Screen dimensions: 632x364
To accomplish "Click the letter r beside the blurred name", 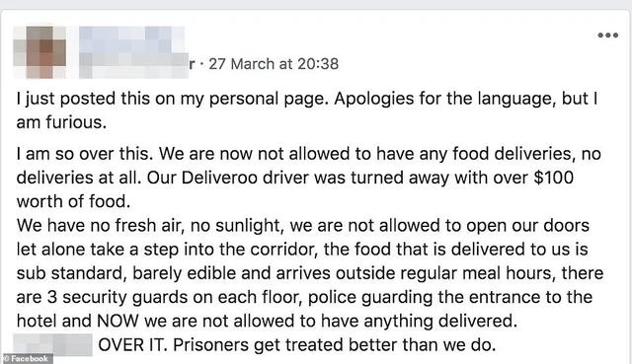I will tap(192, 64).
